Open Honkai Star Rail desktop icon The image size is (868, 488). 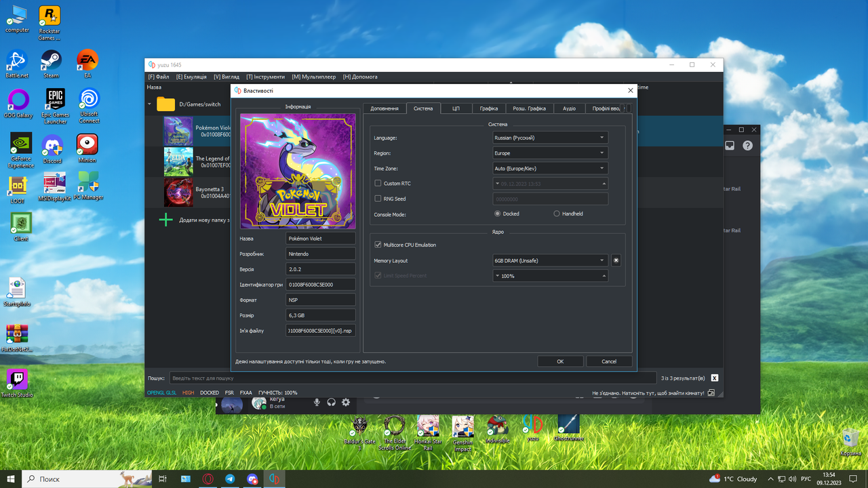(428, 432)
